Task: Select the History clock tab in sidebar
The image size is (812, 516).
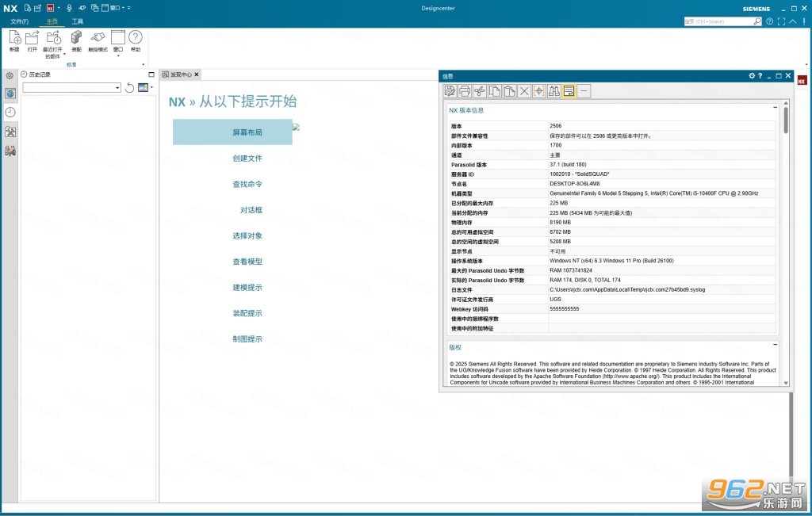Action: click(10, 113)
